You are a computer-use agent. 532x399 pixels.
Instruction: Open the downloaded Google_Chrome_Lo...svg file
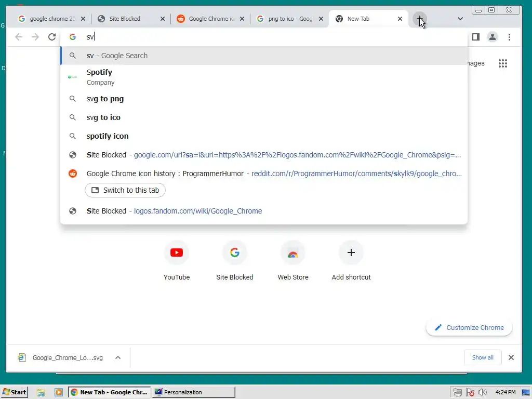(60, 357)
